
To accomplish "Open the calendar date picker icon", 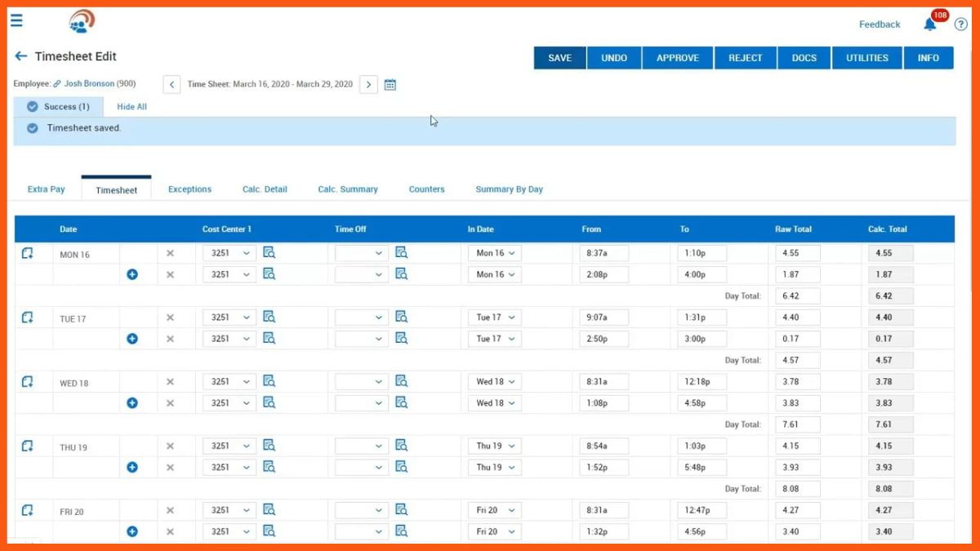I will (390, 84).
